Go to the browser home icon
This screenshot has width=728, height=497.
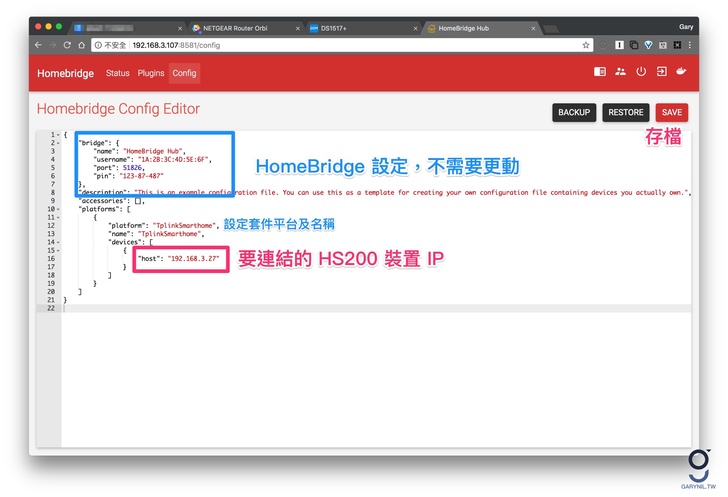[x=81, y=45]
